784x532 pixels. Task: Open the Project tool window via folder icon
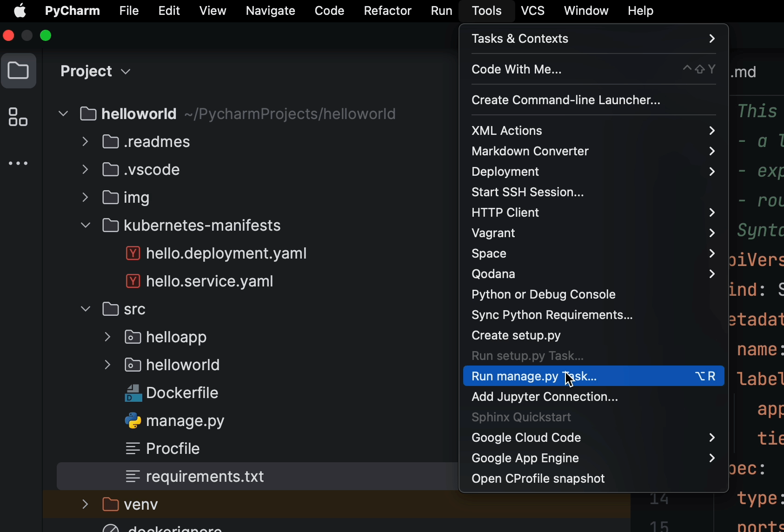19,71
